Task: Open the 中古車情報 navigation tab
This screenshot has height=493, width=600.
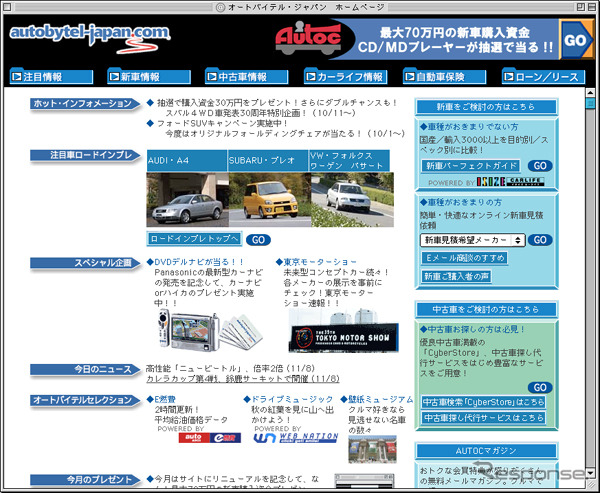Action: click(x=246, y=76)
